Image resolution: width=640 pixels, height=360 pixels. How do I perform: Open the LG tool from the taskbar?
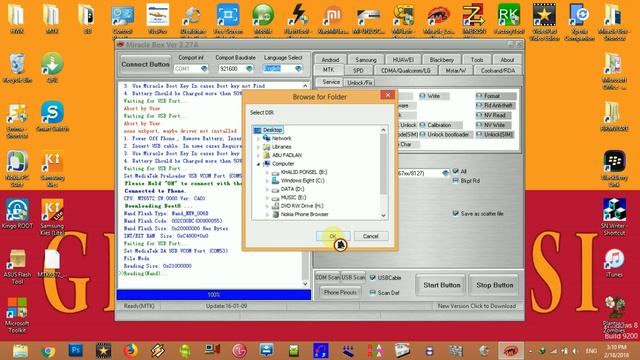[239, 350]
